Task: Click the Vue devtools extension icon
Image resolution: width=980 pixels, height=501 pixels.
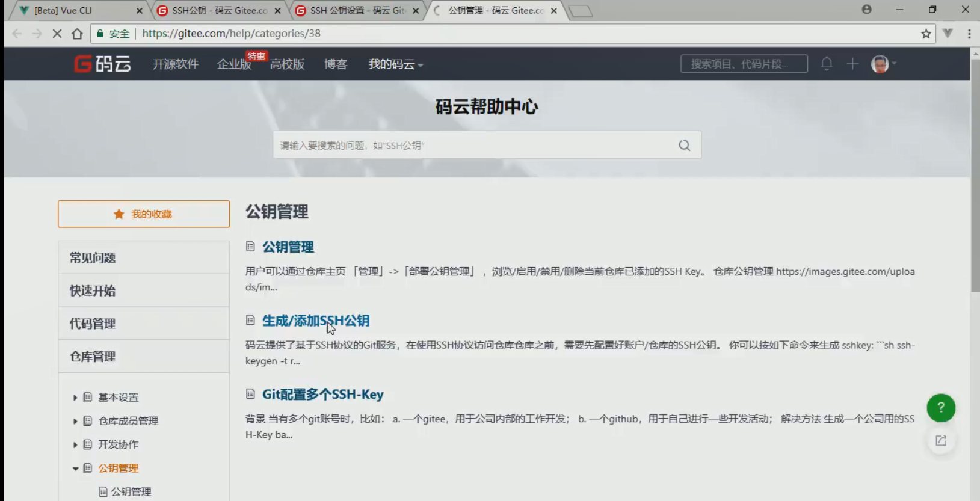Action: point(948,34)
